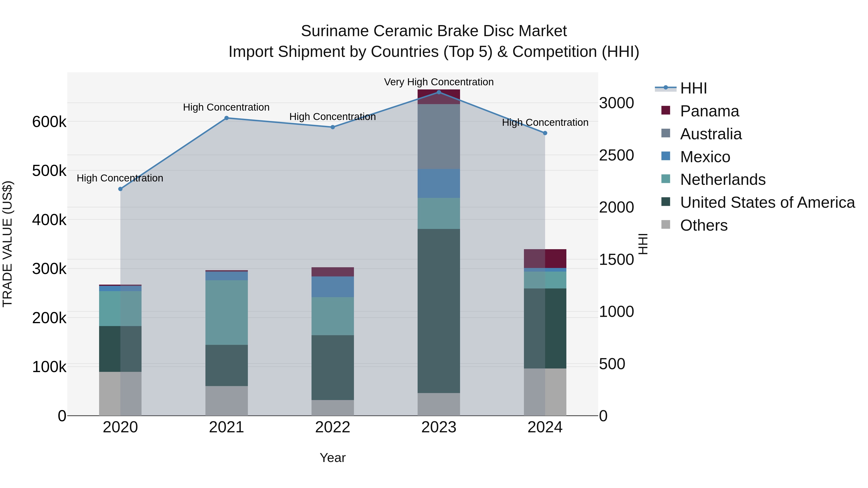This screenshot has width=868, height=488.
Task: Select the 2022 HHI data point
Action: 332,127
